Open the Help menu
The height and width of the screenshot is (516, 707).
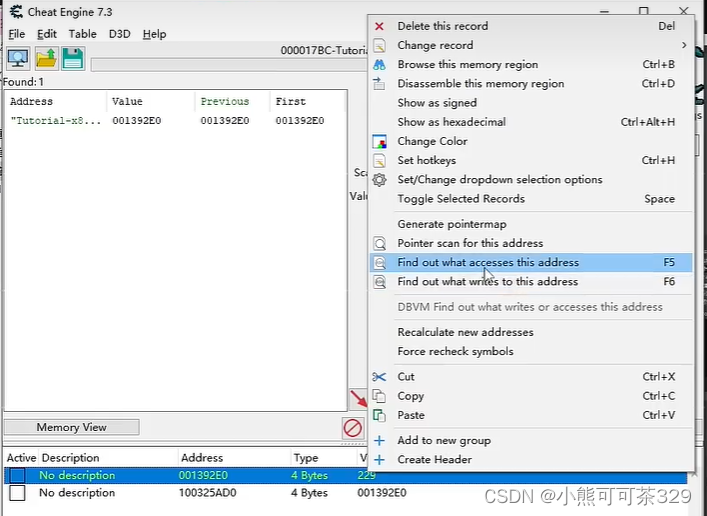click(154, 34)
